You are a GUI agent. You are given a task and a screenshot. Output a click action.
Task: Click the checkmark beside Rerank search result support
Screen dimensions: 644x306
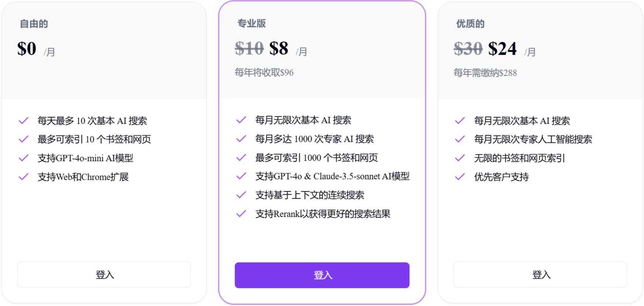tap(241, 214)
